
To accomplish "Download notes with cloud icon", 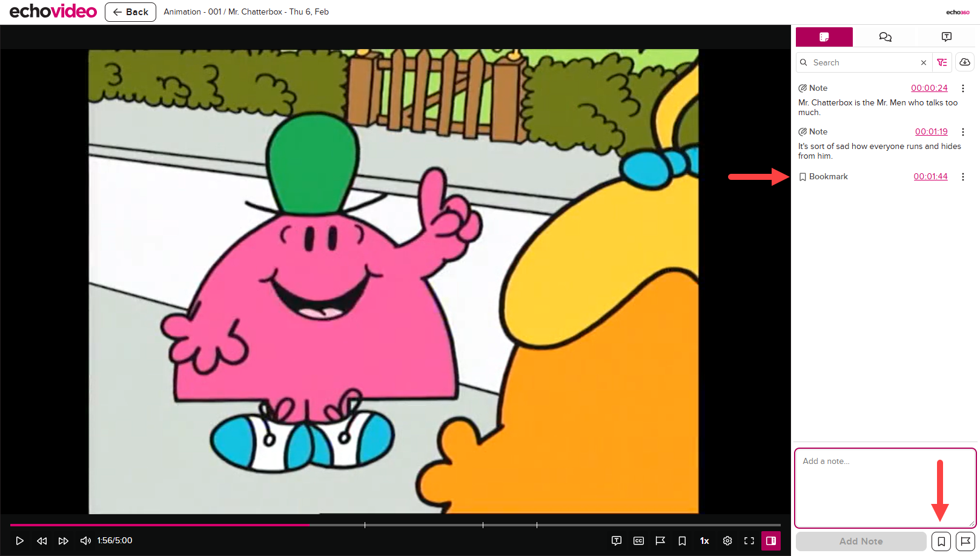I will click(965, 62).
